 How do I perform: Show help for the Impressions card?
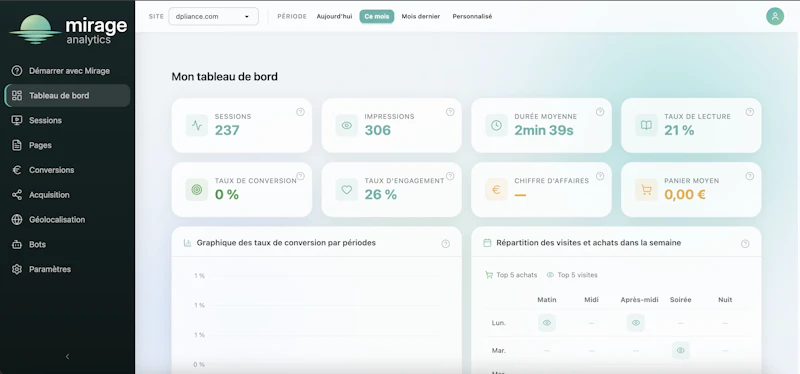point(450,112)
